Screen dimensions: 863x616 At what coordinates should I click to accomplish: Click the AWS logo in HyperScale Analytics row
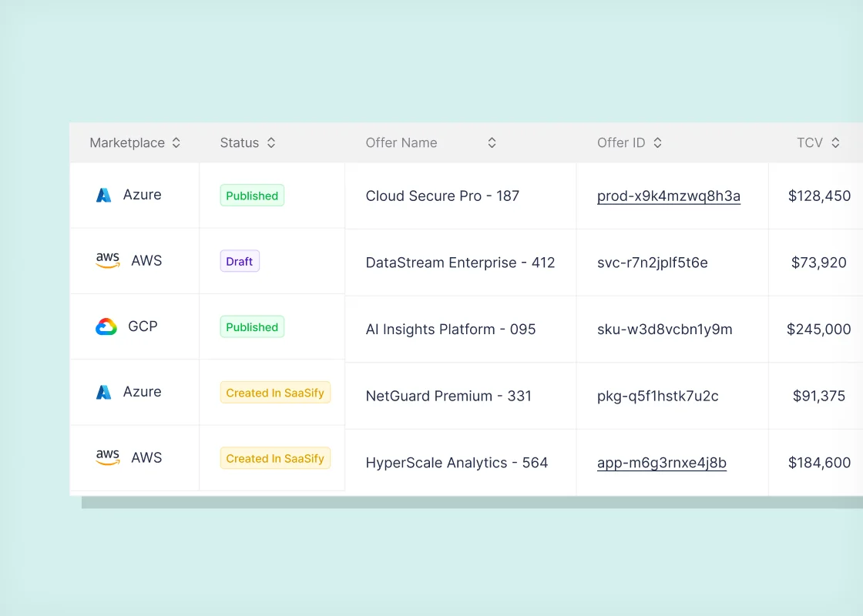pyautogui.click(x=107, y=457)
